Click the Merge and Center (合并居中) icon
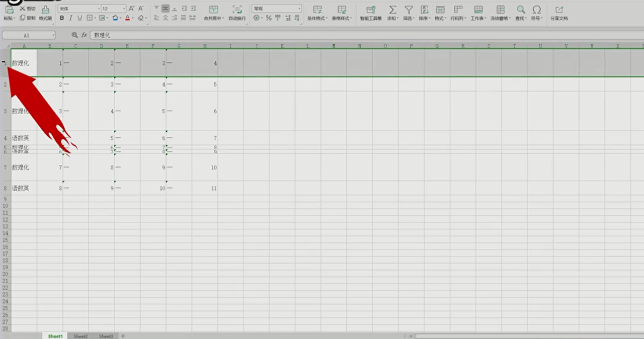 point(213,10)
